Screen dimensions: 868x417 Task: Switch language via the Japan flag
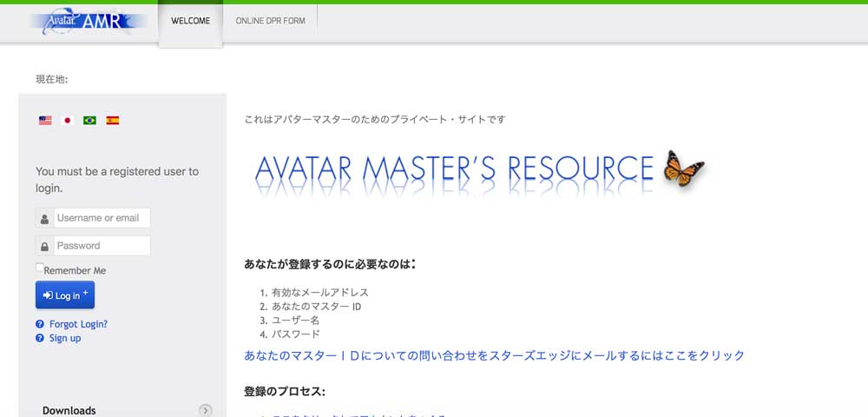68,120
